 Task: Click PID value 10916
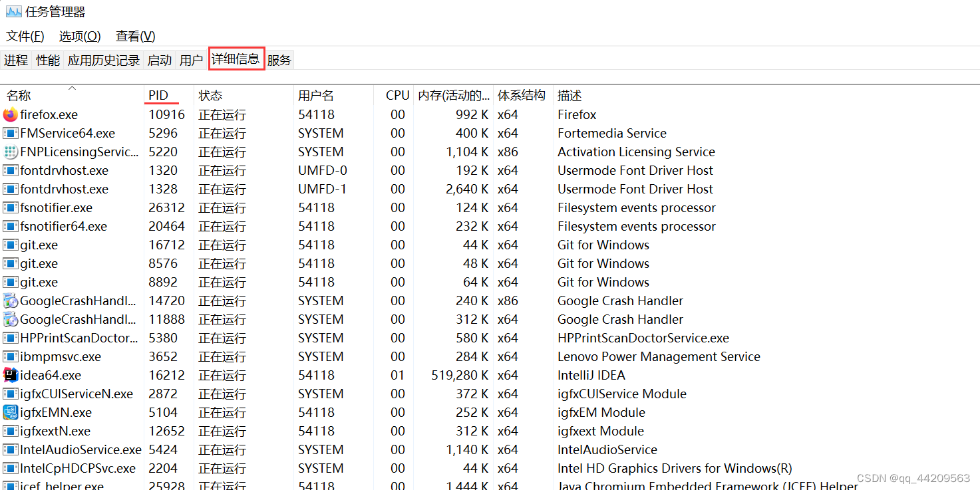click(167, 114)
